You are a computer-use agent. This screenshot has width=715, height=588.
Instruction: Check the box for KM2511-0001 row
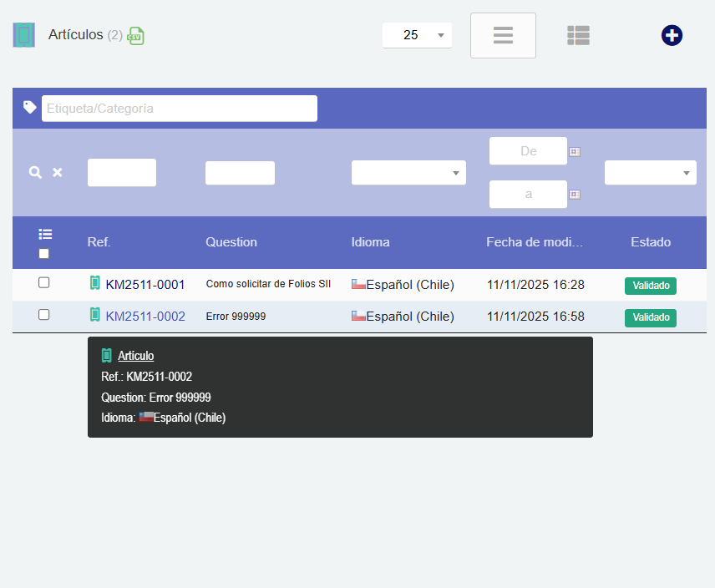pyautogui.click(x=44, y=283)
